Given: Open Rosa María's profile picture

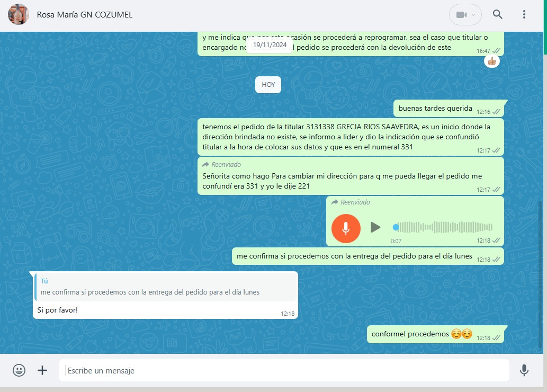Looking at the screenshot, I should click(19, 14).
